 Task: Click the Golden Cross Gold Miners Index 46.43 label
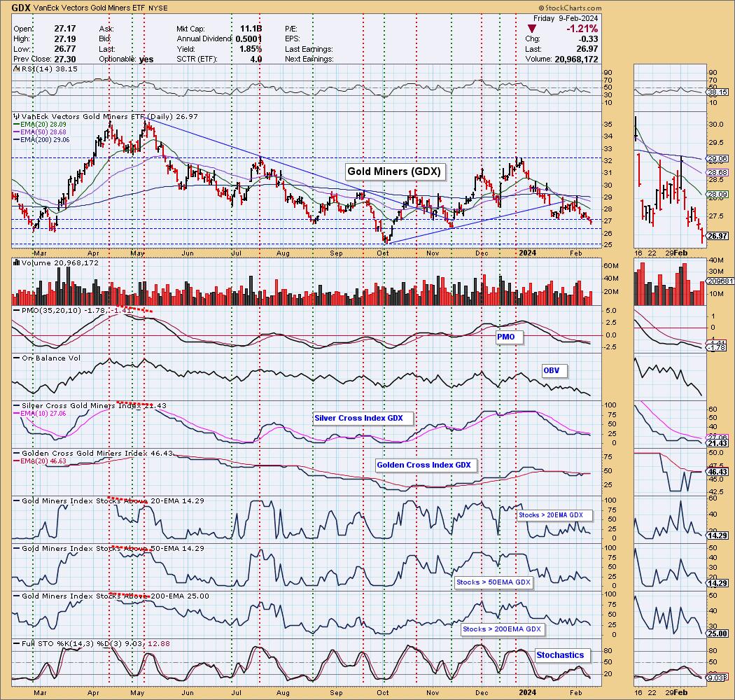(x=97, y=454)
